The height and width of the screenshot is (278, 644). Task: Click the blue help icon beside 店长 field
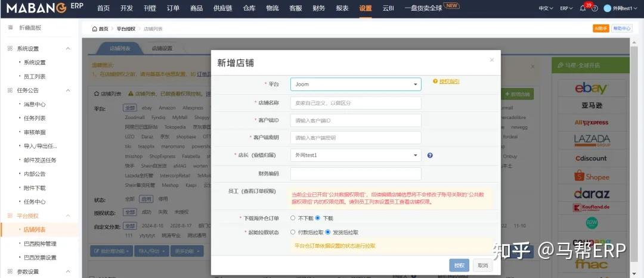[x=430, y=155]
